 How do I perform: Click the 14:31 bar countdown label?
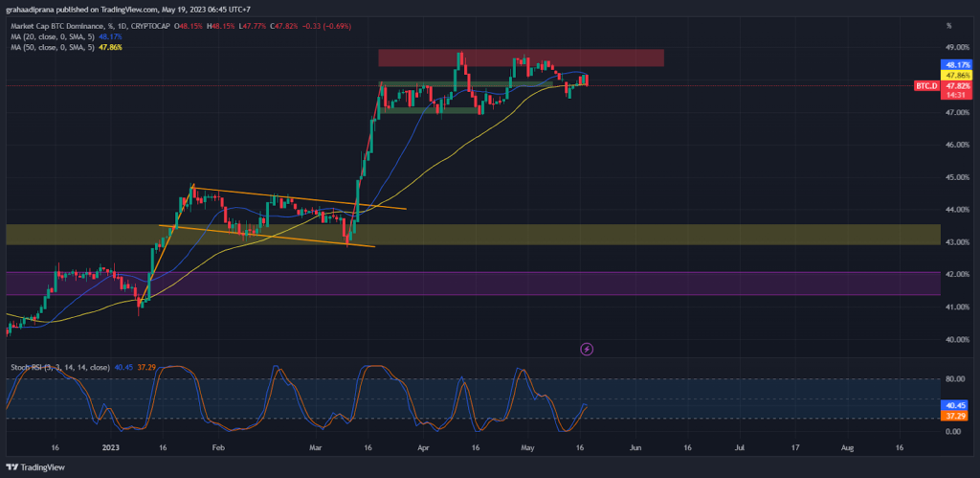coord(957,95)
